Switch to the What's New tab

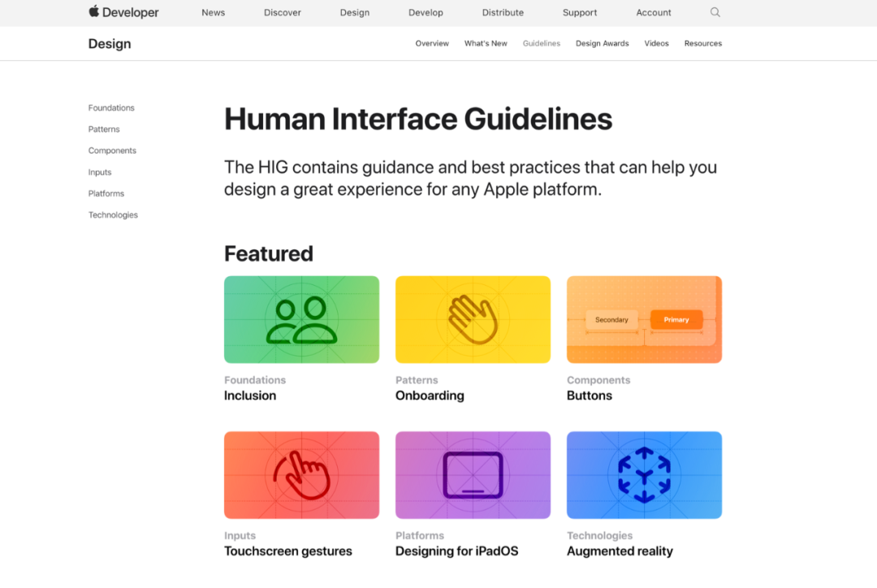(486, 43)
